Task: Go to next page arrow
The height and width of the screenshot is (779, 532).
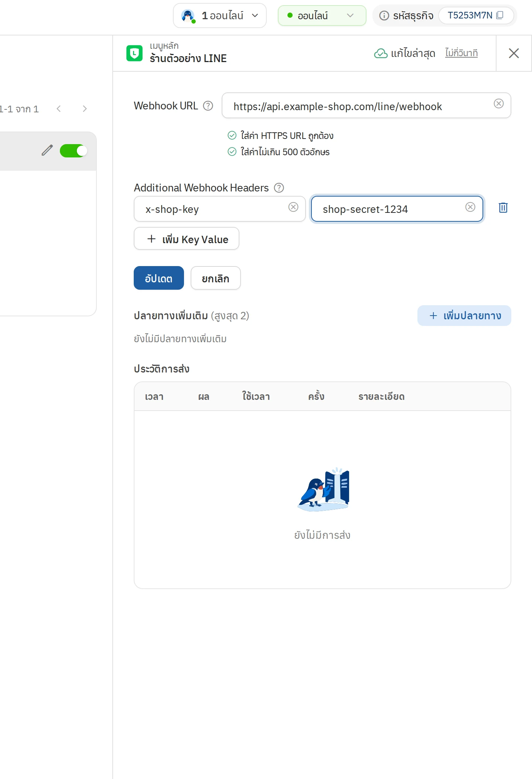Action: click(x=85, y=109)
